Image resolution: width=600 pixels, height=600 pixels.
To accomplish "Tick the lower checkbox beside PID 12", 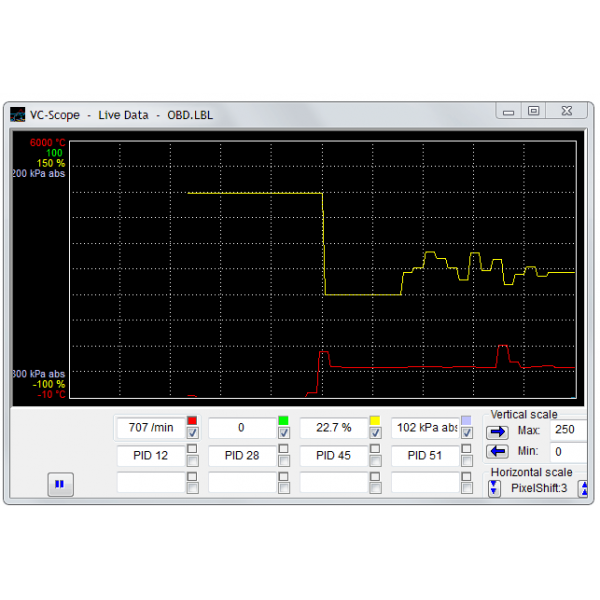I will (192, 461).
